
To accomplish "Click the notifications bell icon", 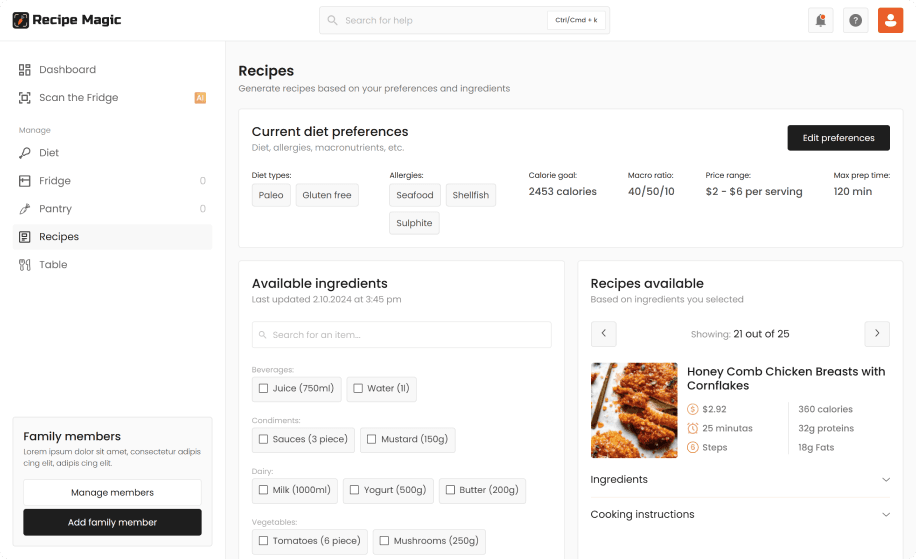I will (820, 20).
